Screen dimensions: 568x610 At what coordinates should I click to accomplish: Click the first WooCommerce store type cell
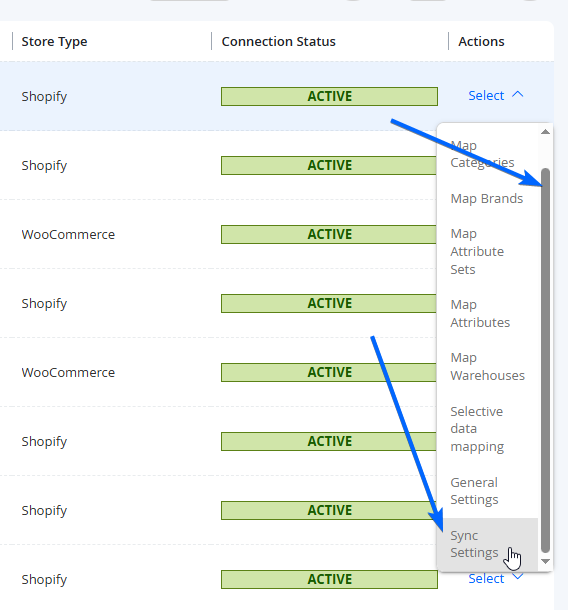(68, 234)
